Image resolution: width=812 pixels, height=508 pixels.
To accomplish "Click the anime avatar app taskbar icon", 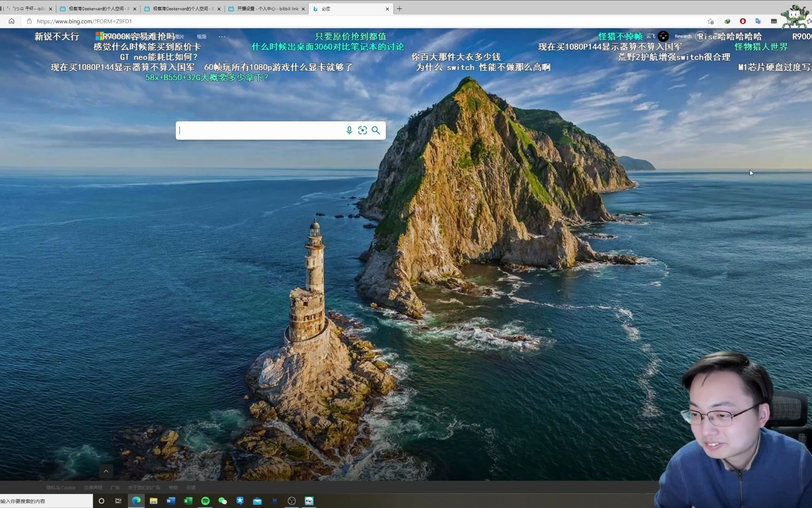I will [x=309, y=501].
